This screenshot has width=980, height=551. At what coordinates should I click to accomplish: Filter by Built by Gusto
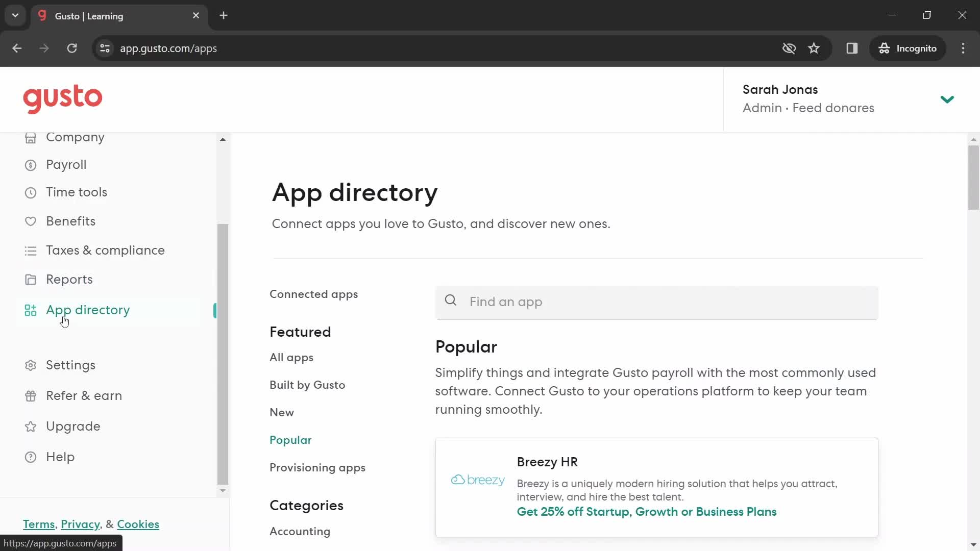(x=307, y=385)
